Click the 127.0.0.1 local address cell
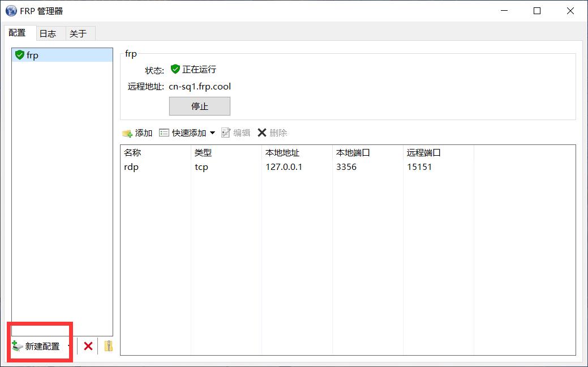 tap(284, 167)
